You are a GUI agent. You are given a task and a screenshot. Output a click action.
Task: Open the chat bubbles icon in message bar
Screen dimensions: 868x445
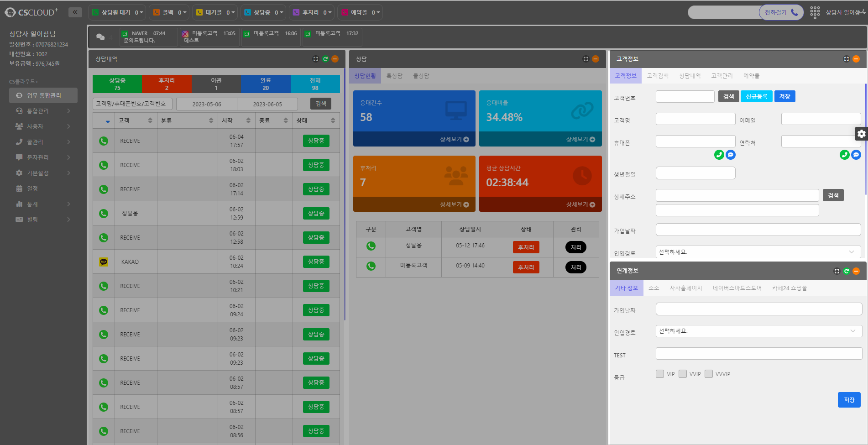(100, 37)
